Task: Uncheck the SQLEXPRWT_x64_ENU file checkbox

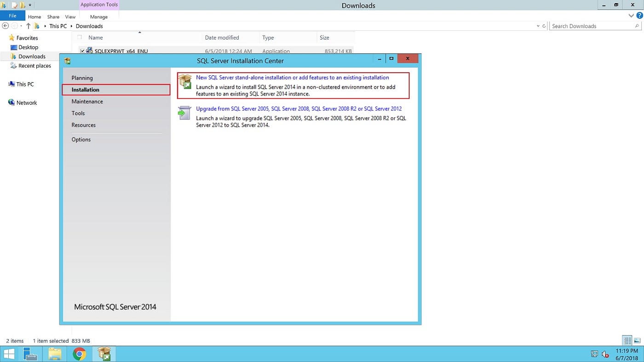Action: point(82,51)
